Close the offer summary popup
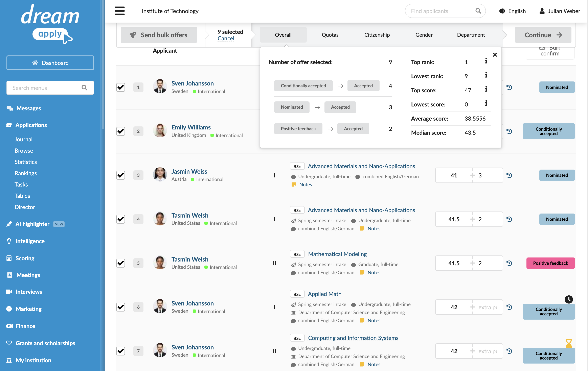The width and height of the screenshot is (588, 371). (x=495, y=55)
